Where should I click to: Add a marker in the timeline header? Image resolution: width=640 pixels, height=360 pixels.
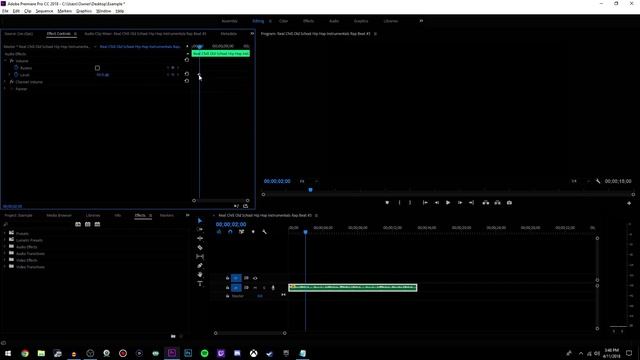253,232
